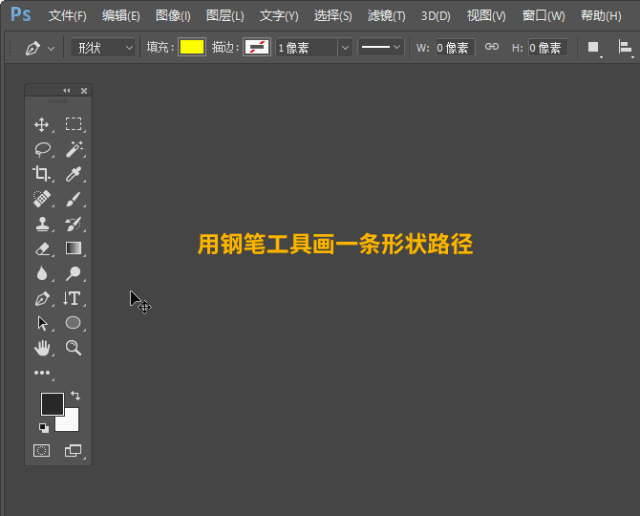Viewport: 640px width, 516px height.
Task: Select the Dodge tool
Action: pyautogui.click(x=73, y=273)
